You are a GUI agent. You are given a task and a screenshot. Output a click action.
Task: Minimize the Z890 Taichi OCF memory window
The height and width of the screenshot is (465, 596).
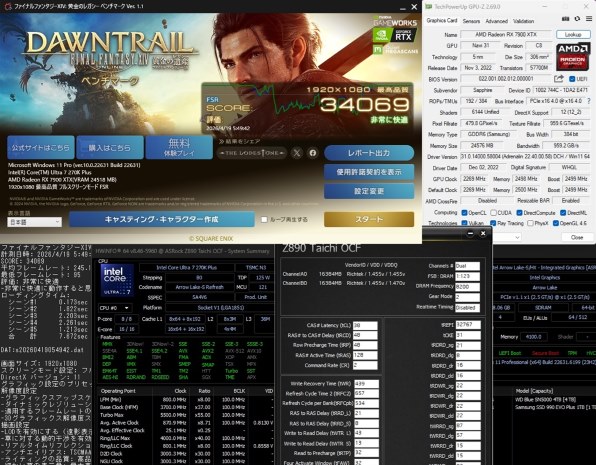[470, 233]
